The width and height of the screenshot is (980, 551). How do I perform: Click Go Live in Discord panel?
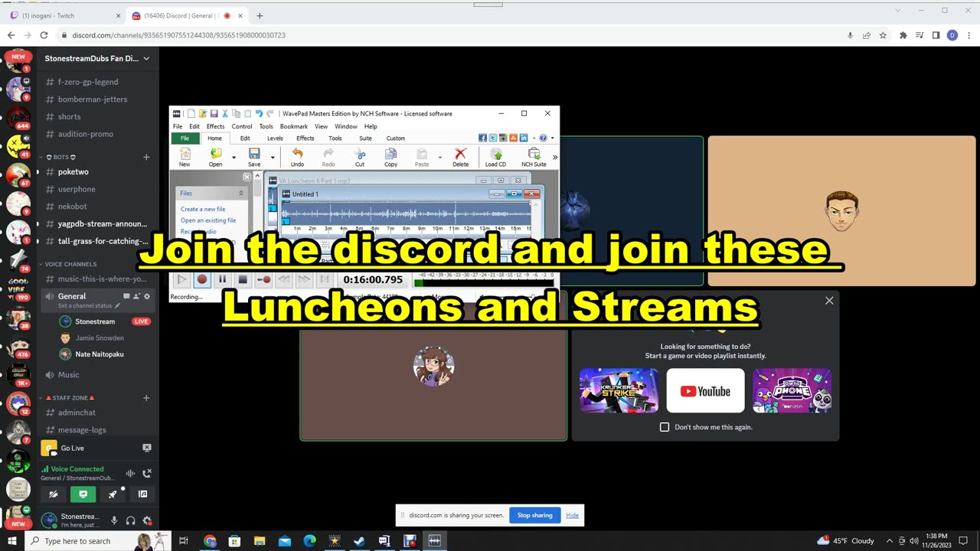73,448
